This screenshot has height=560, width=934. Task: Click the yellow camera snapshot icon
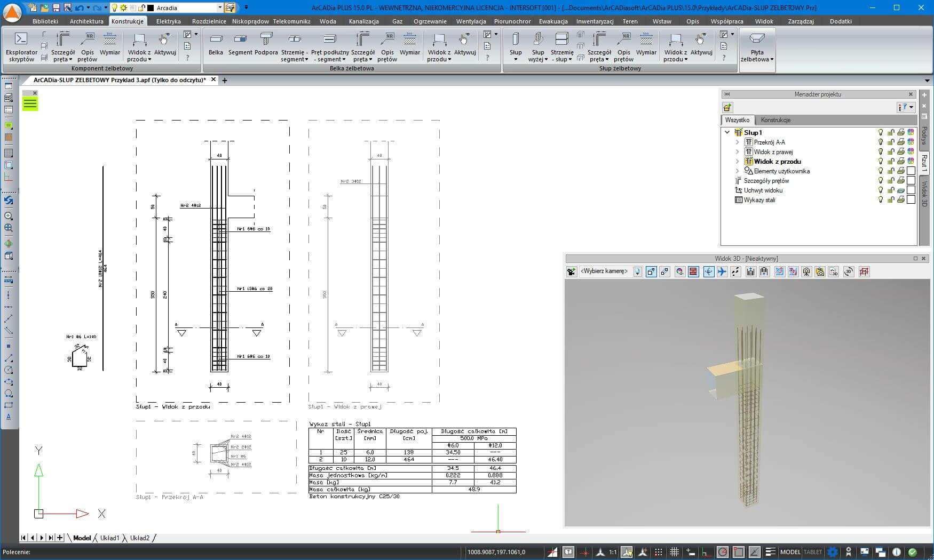[x=820, y=271]
